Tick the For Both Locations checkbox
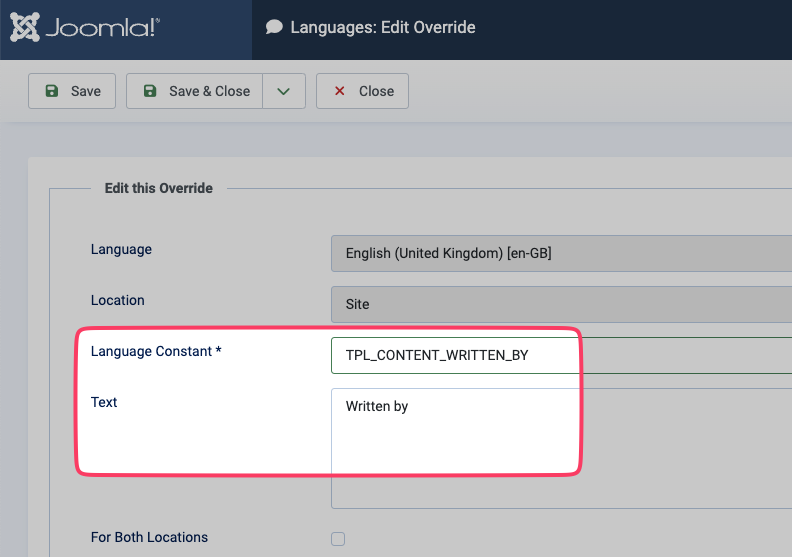792x557 pixels. click(x=338, y=539)
